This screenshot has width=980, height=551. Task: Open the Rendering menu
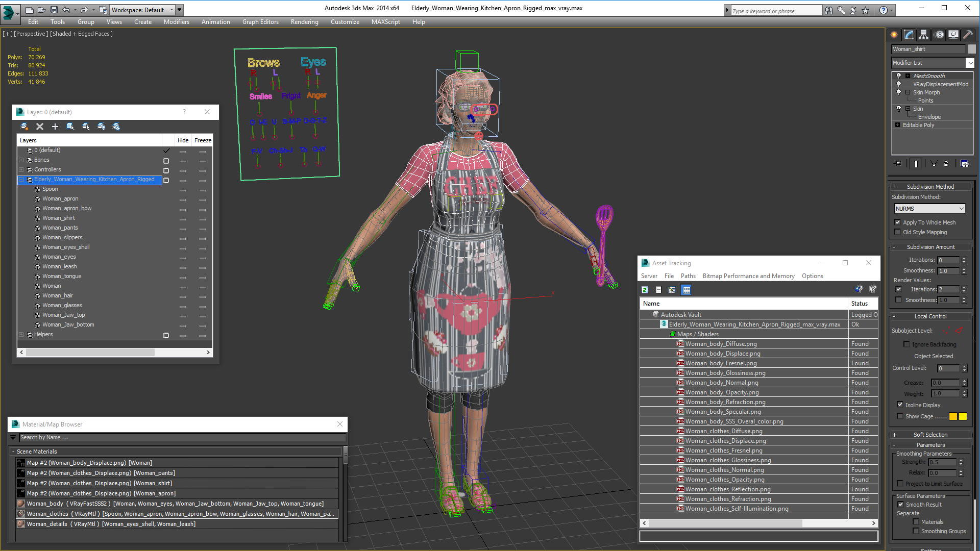pos(305,22)
